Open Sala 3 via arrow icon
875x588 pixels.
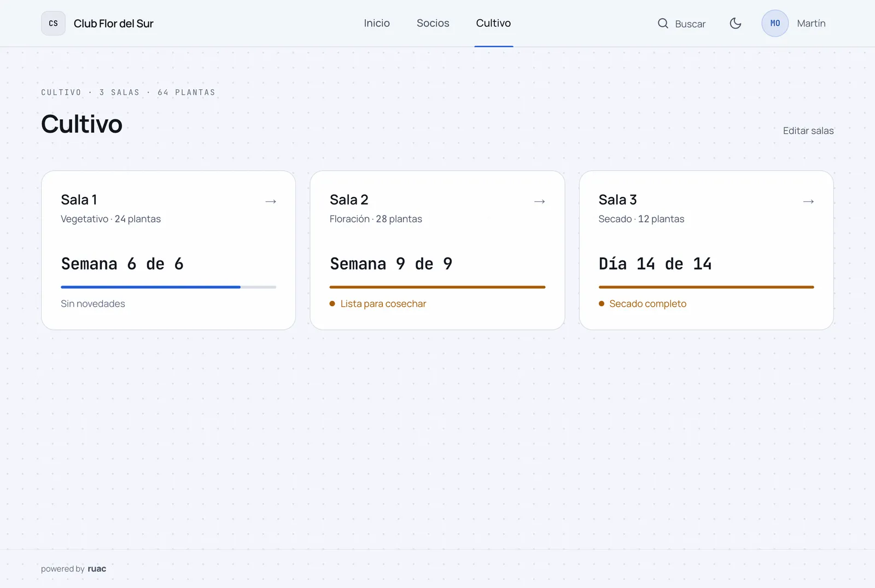pos(808,201)
